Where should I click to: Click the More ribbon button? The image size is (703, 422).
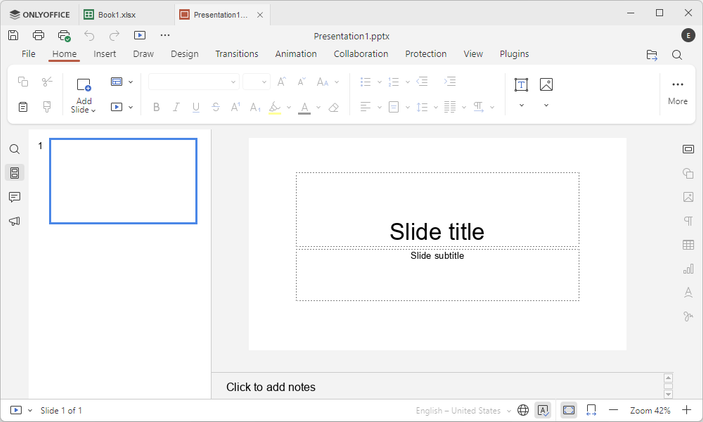pyautogui.click(x=677, y=92)
